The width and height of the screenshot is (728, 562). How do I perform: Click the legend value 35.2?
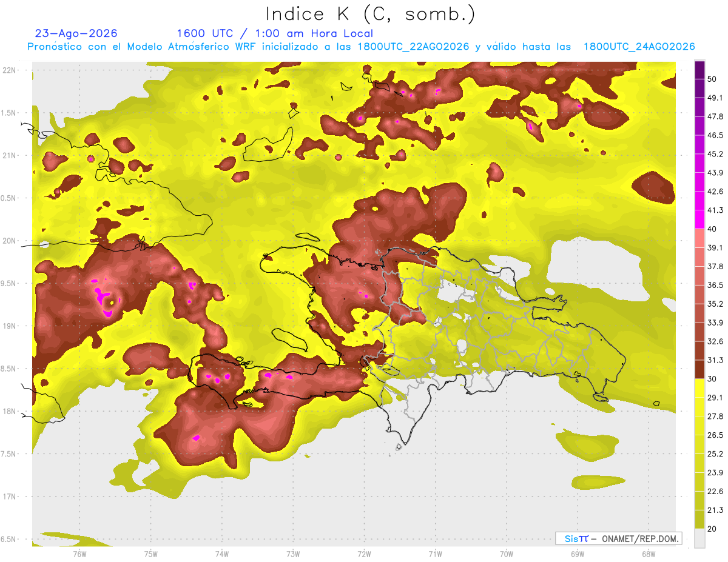point(715,304)
